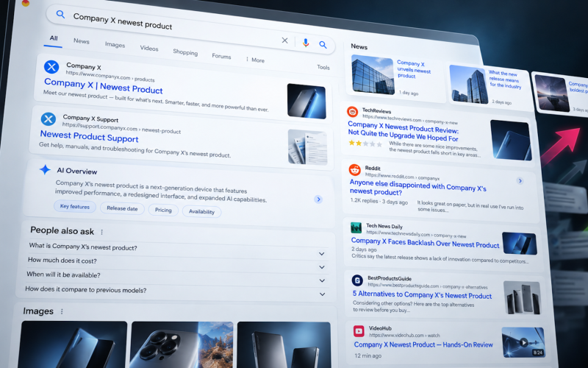Viewport: 588px width, 368px height.
Task: Open "Company X Faces Backlash Over Newest Product"
Action: 425,243
